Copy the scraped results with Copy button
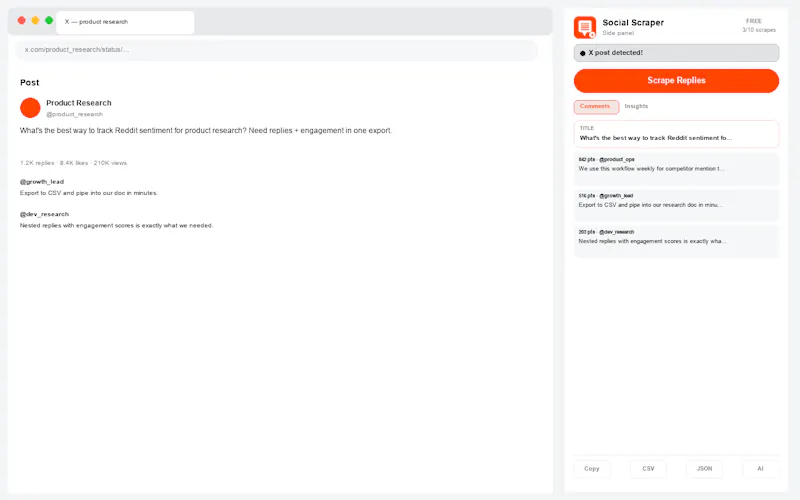Image resolution: width=800 pixels, height=500 pixels. pyautogui.click(x=592, y=468)
